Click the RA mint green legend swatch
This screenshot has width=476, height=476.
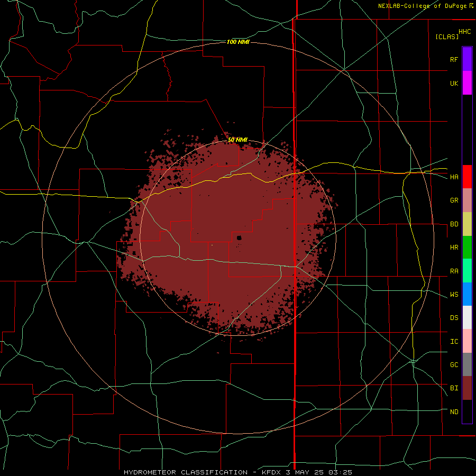(467, 271)
